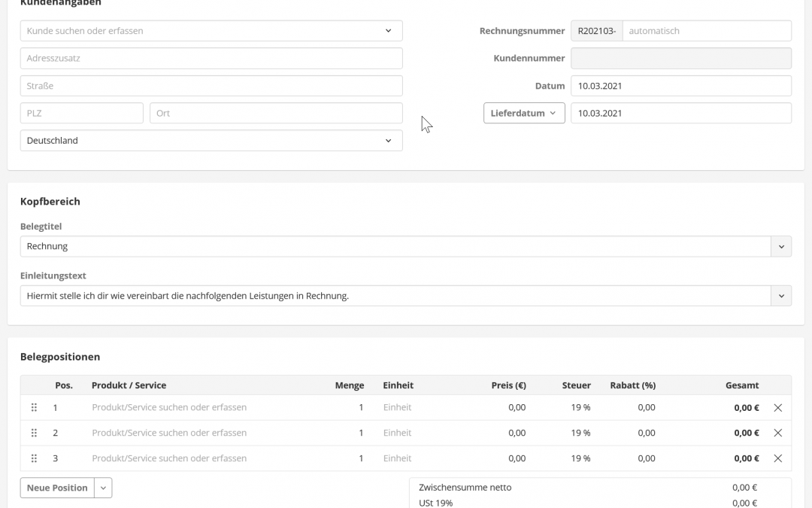The height and width of the screenshot is (508, 812).
Task: Expand the Deutschland country dropdown
Action: click(388, 141)
